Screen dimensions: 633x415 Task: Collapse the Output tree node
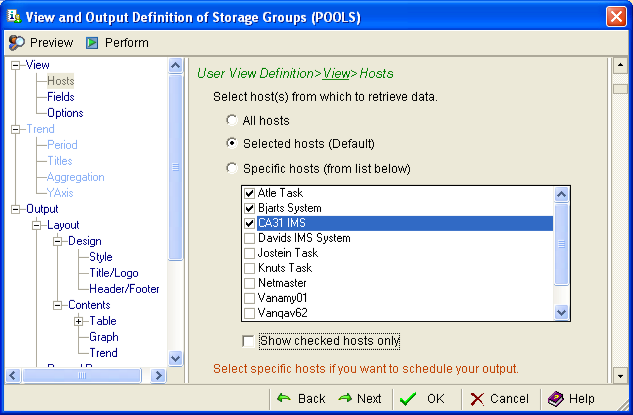click(x=15, y=209)
